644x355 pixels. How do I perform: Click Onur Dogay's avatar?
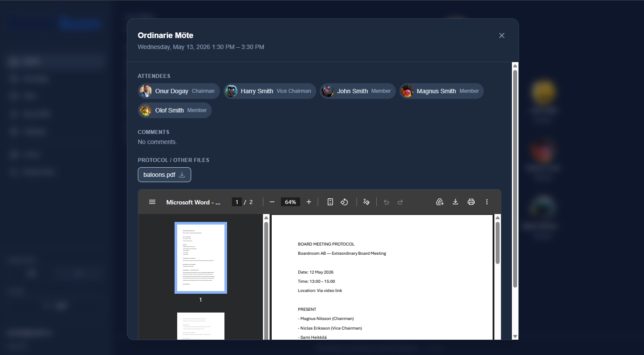(146, 91)
